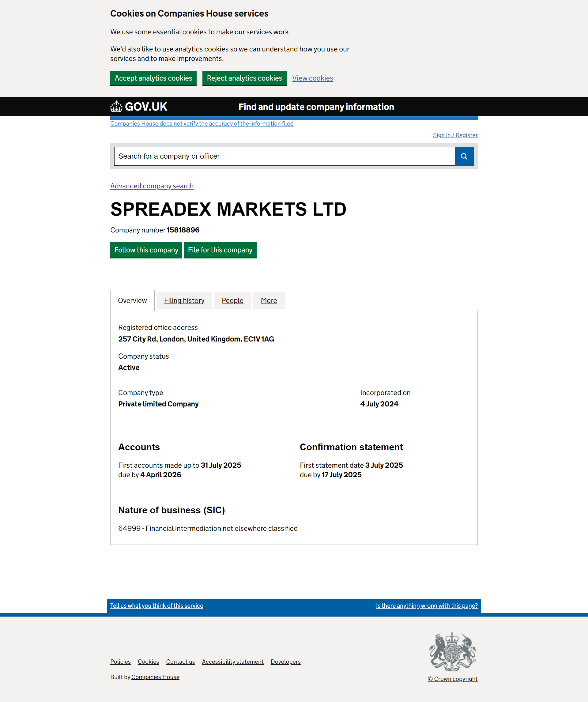Click the SPREADEX MARKETS LTD heading

228,209
